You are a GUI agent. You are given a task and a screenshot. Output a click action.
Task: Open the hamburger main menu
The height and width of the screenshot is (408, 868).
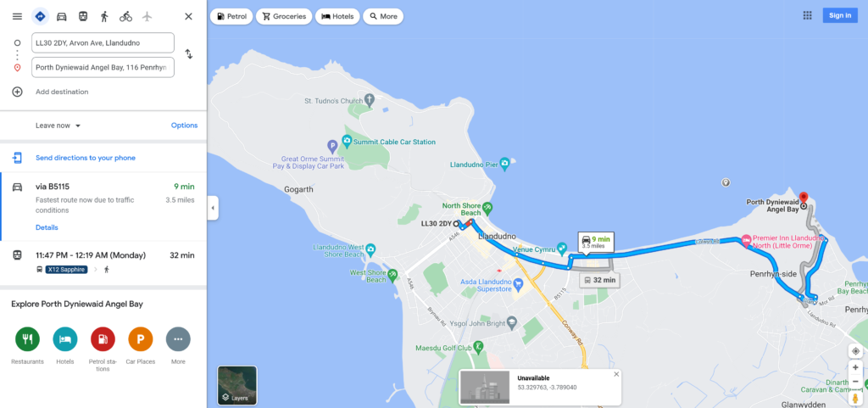(x=17, y=17)
